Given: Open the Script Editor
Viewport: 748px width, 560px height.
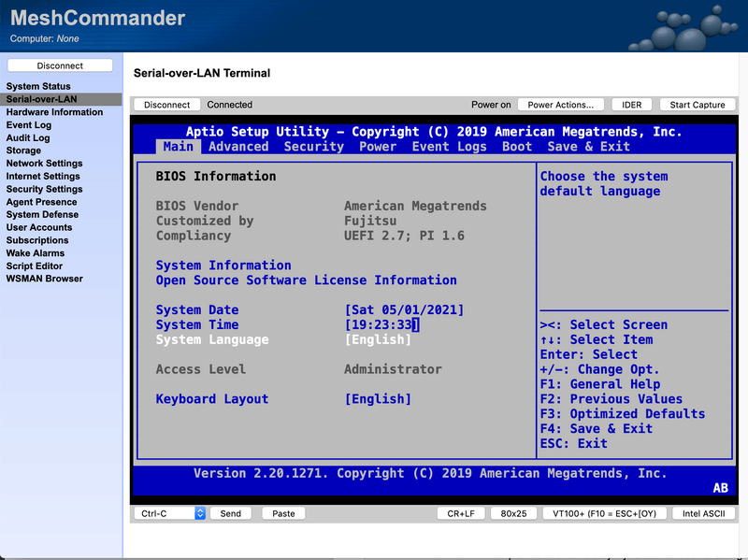Looking at the screenshot, I should [35, 266].
